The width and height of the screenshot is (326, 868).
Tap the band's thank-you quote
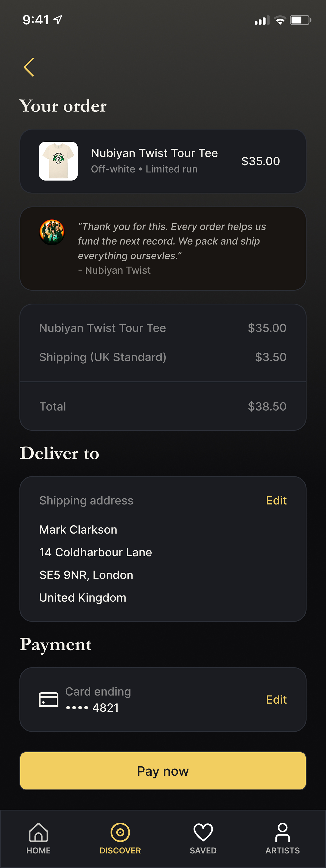tap(172, 241)
